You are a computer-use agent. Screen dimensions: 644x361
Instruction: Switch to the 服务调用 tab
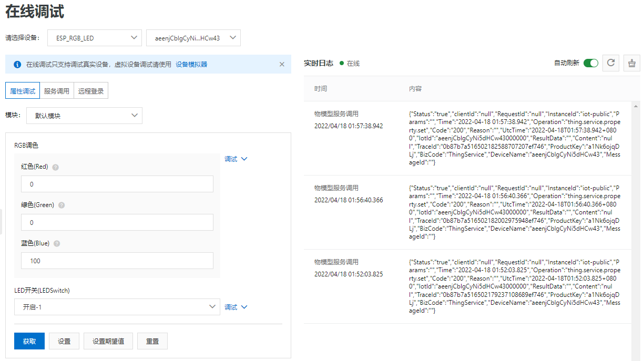tap(57, 91)
